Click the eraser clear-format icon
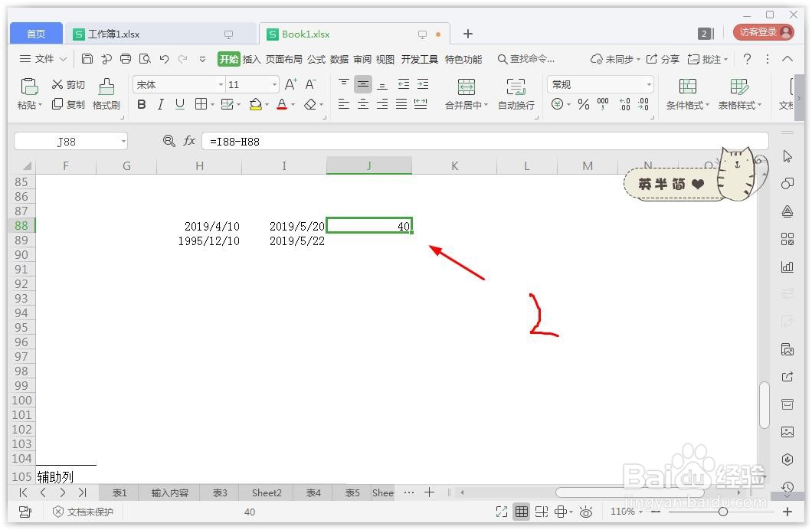812x530 pixels. [x=309, y=105]
